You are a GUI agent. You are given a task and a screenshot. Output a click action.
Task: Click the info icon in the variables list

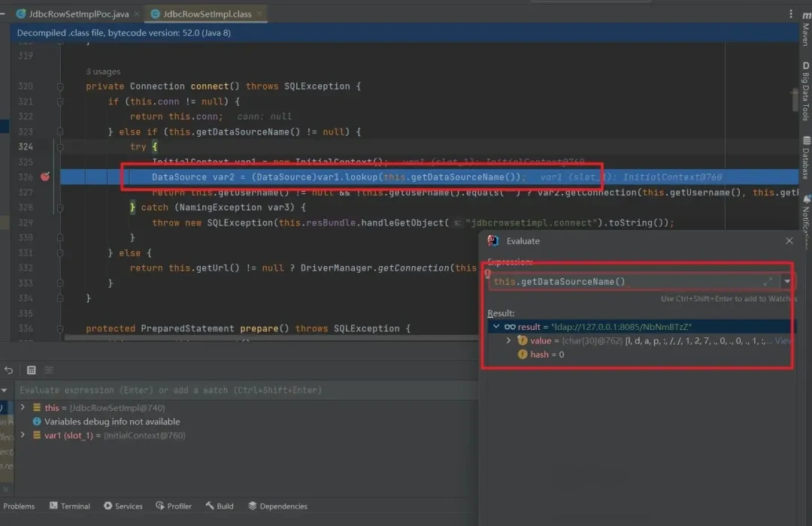pyautogui.click(x=37, y=422)
